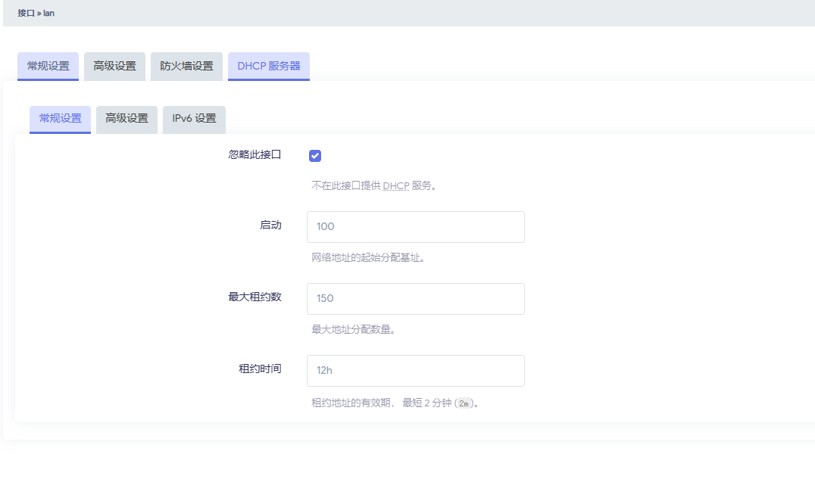
Task: Click the 2m code hint in lease help
Action: (x=465, y=403)
